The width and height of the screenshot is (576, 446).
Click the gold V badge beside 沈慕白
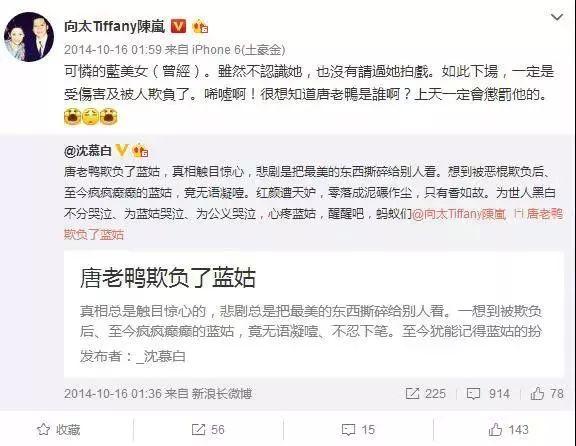coord(122,150)
